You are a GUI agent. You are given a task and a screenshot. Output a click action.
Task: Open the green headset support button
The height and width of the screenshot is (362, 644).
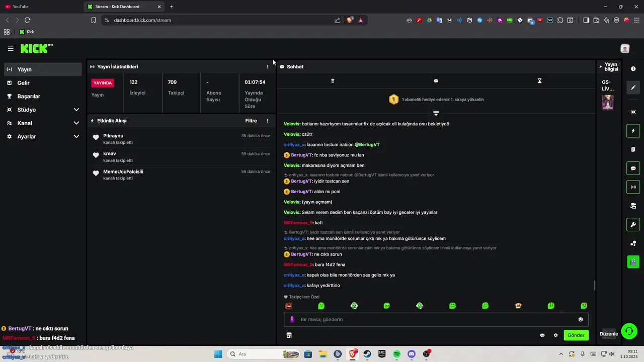point(629,331)
